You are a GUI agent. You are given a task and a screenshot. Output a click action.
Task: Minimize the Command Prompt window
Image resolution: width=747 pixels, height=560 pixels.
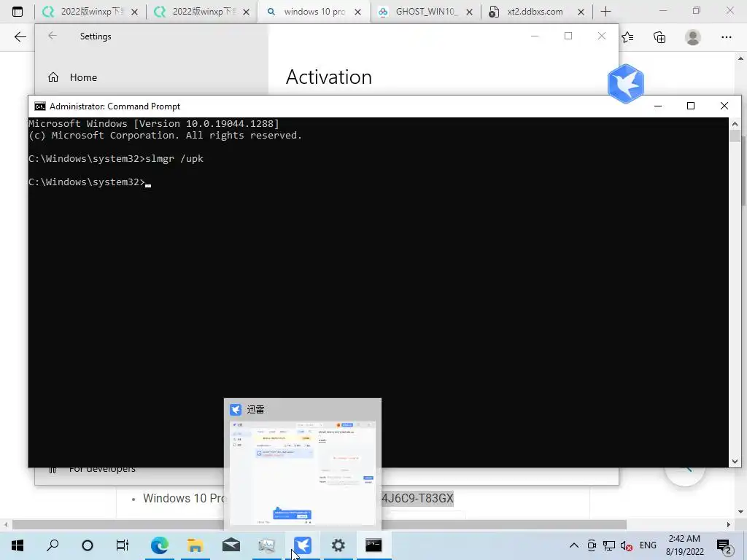658,106
